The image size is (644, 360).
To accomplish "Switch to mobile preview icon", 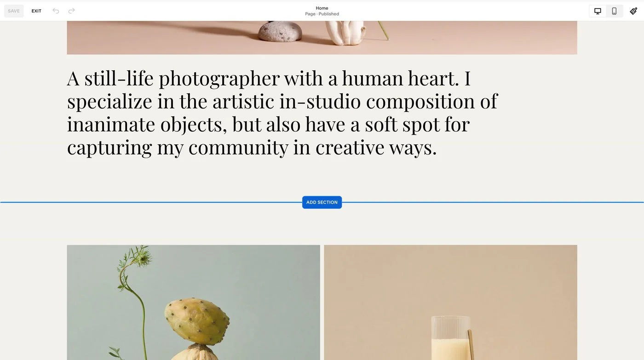I will (614, 11).
